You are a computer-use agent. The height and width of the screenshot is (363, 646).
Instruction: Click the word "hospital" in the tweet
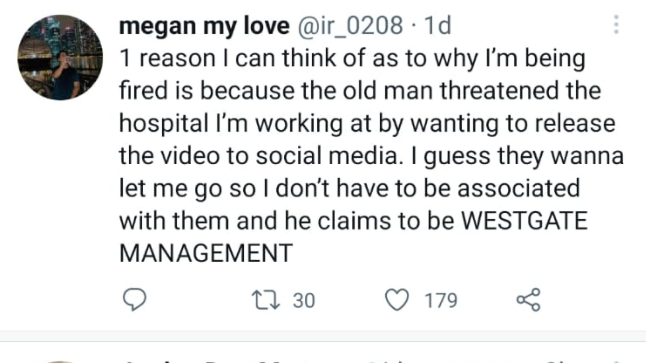164,123
